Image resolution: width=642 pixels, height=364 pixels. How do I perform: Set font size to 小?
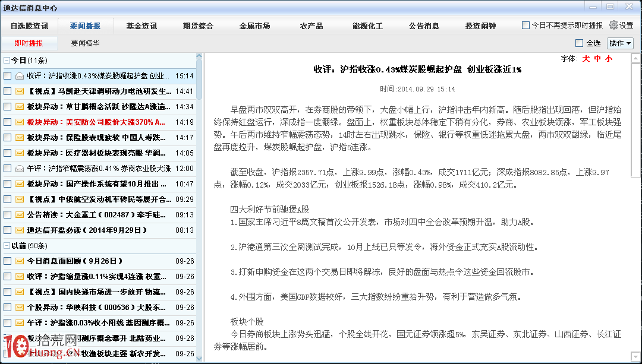point(609,59)
